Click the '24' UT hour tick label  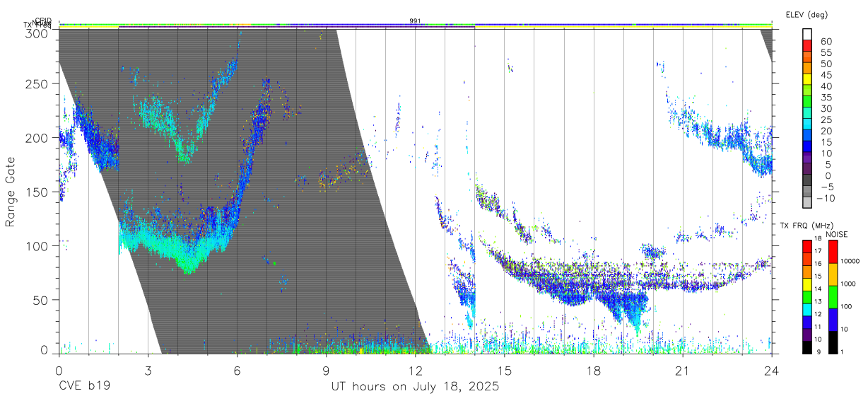(772, 371)
